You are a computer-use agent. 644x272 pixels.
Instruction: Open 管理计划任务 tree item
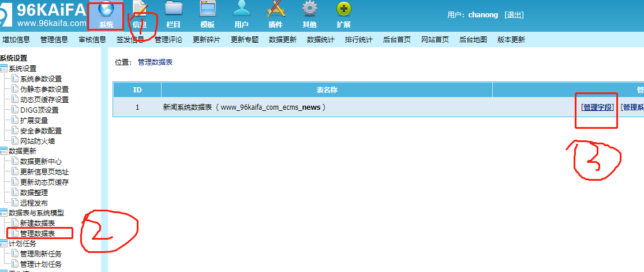pyautogui.click(x=41, y=264)
